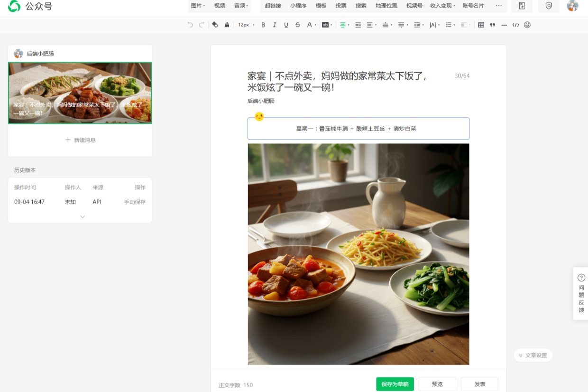Insert code block with the </> icon
This screenshot has width=588, height=392.
(x=515, y=25)
